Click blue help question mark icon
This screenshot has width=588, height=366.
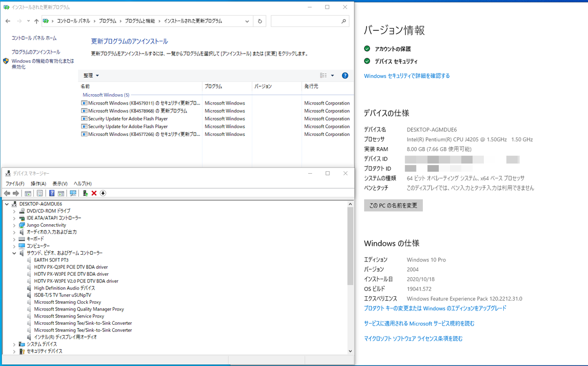point(345,76)
